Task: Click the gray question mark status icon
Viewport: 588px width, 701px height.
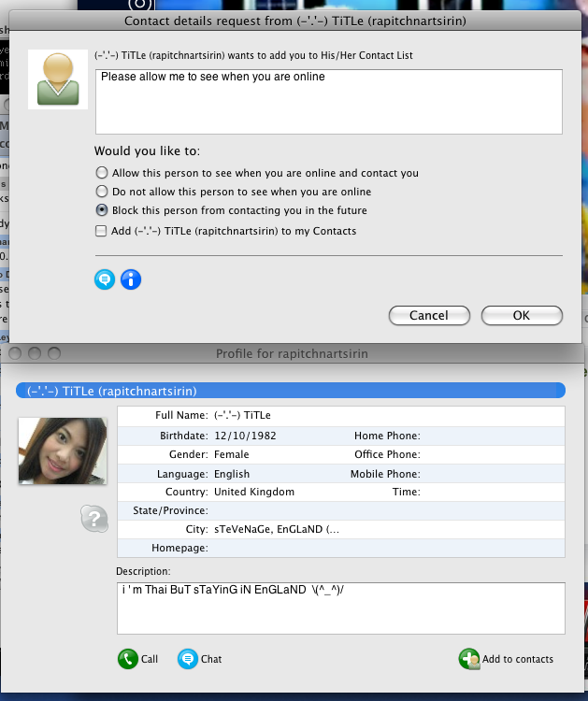Action: point(93,518)
